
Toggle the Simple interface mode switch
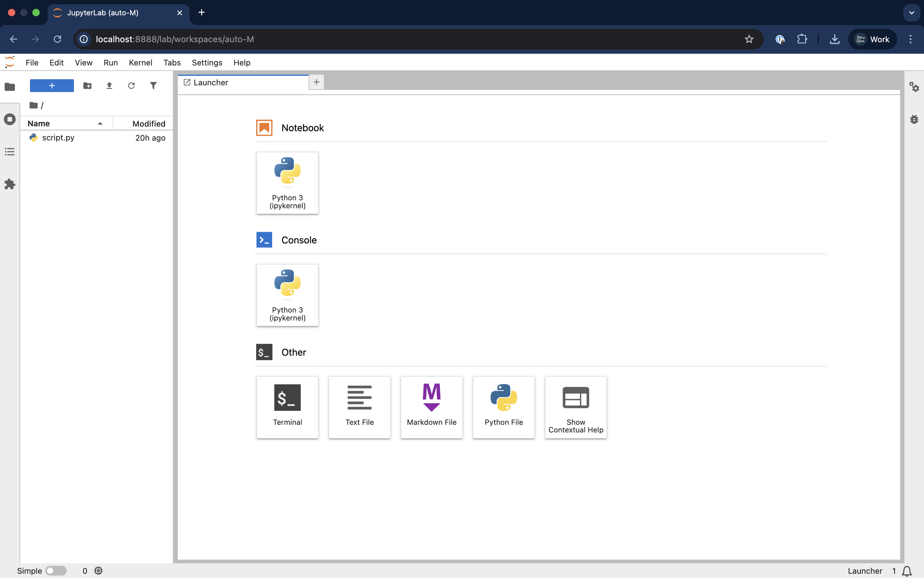pyautogui.click(x=56, y=571)
